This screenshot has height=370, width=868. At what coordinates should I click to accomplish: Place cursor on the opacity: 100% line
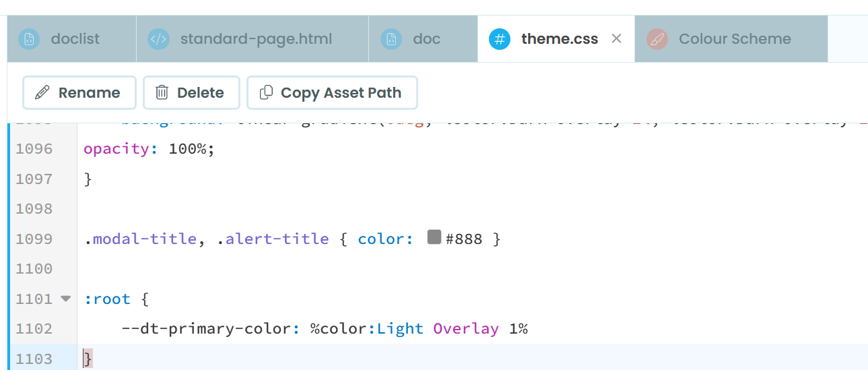pyautogui.click(x=148, y=148)
